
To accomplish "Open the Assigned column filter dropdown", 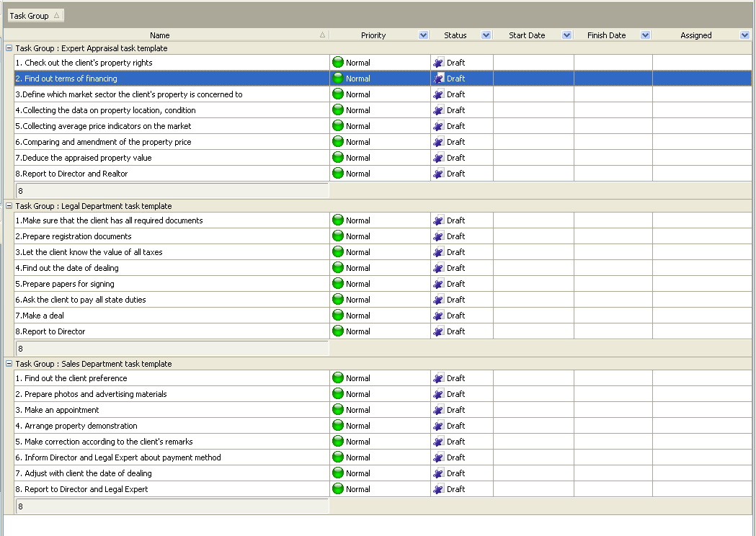I will click(x=744, y=35).
